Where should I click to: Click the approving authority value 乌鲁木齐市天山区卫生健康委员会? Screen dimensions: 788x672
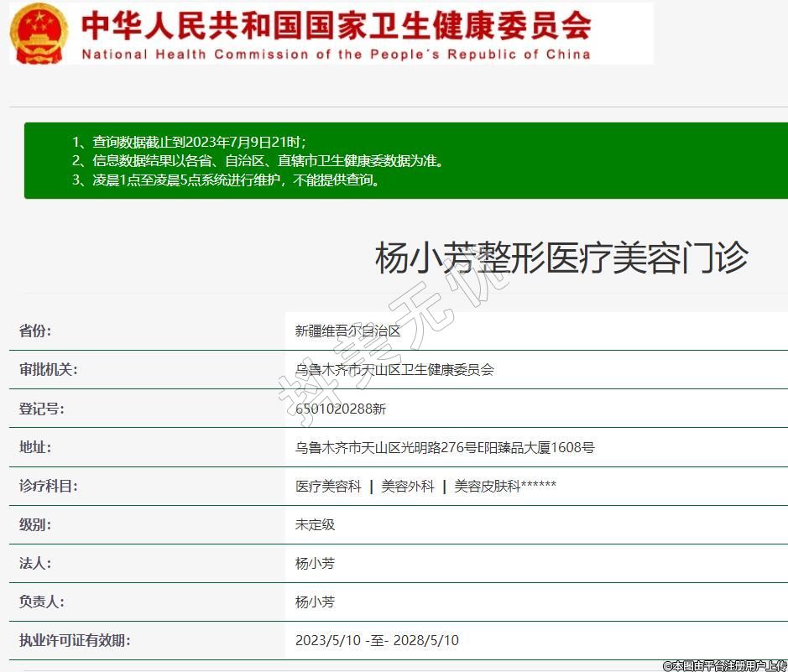coord(394,369)
